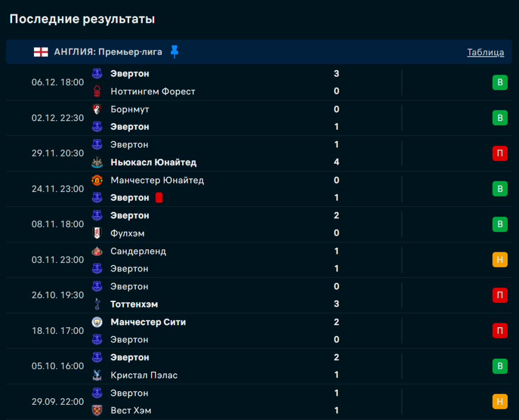Click the Bournemouth club logo
The width and height of the screenshot is (519, 420).
click(x=97, y=109)
